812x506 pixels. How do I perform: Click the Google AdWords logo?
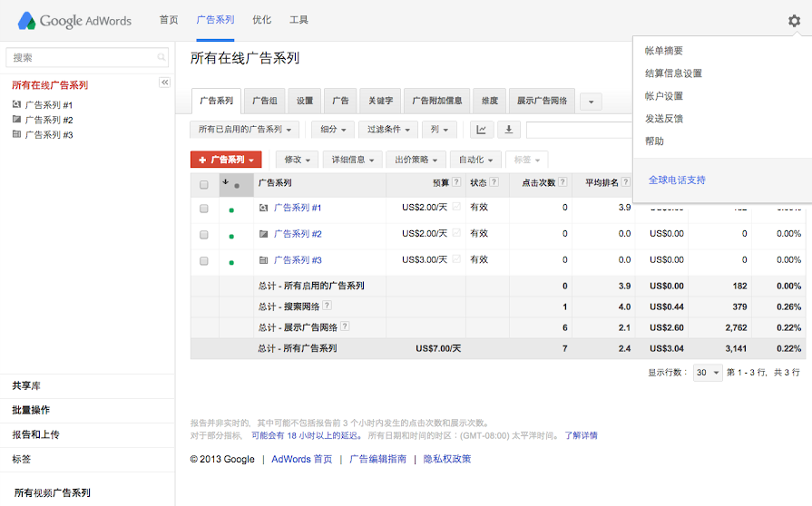[74, 20]
